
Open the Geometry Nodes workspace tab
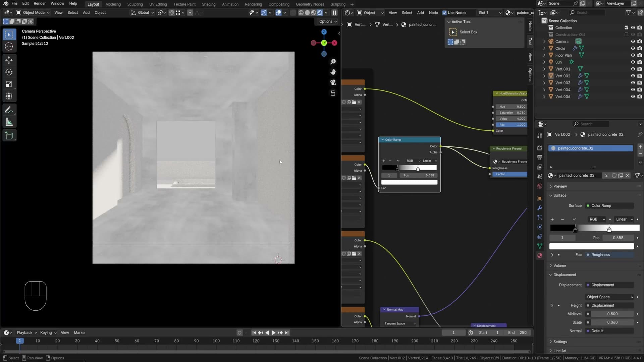310,4
